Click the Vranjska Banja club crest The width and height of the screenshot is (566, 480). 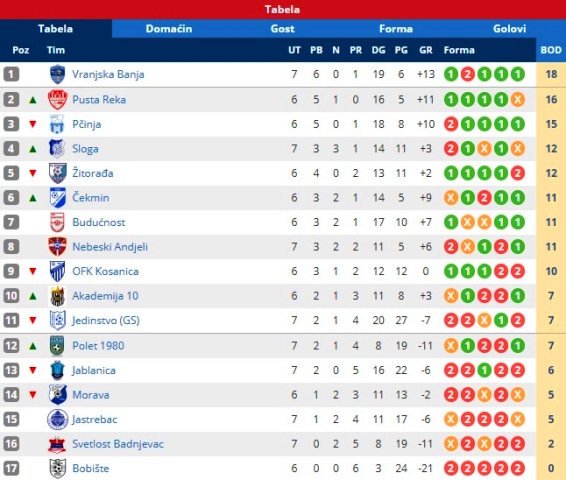coord(57,74)
